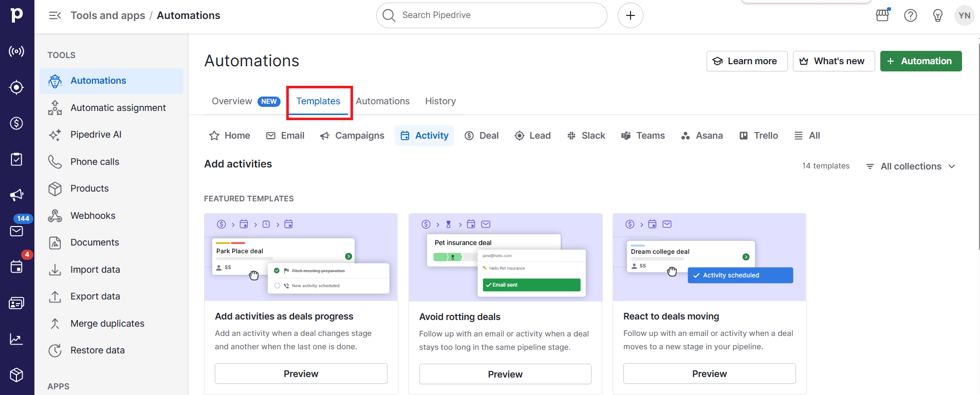Switch to the Automations tab

pos(383,101)
